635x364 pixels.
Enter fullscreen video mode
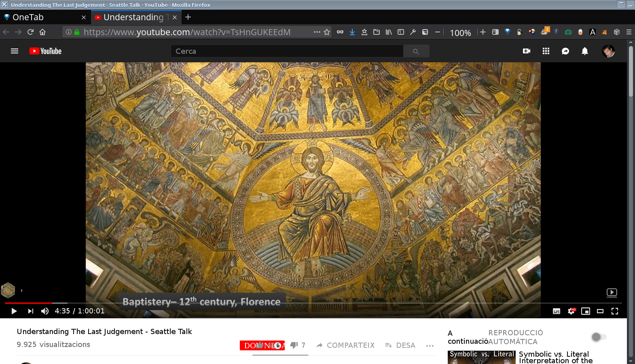click(x=615, y=311)
